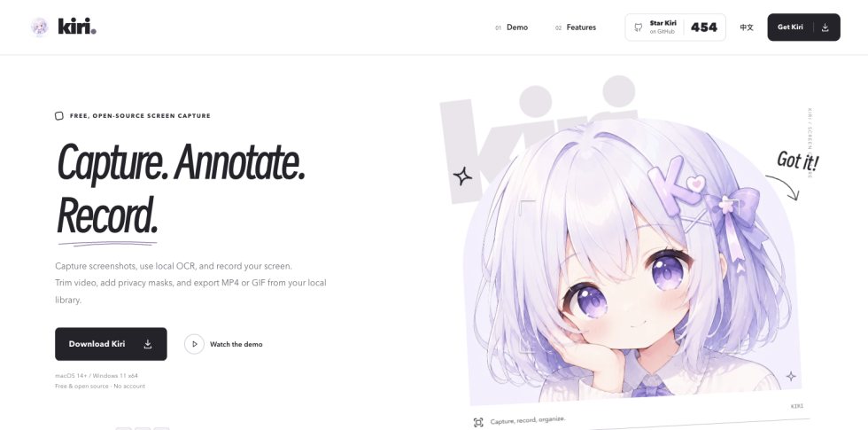Image resolution: width=868 pixels, height=430 pixels.
Task: Switch language to 中文
Action: pos(746,27)
